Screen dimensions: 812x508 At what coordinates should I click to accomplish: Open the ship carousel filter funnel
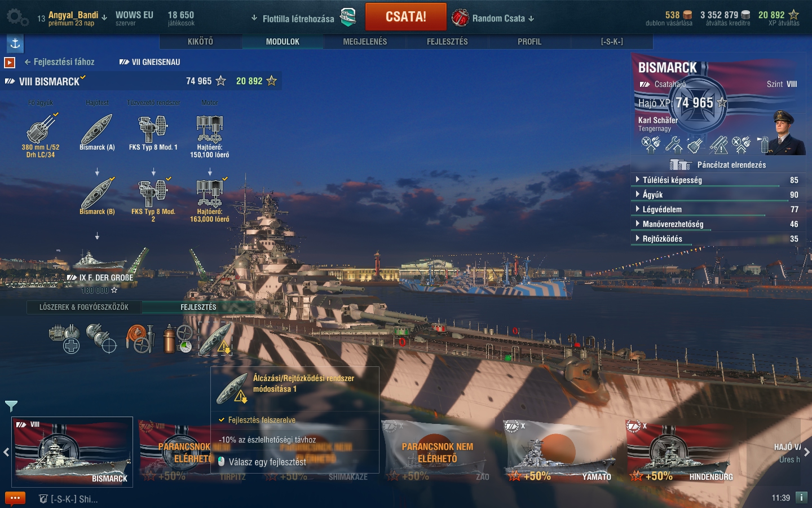(11, 406)
